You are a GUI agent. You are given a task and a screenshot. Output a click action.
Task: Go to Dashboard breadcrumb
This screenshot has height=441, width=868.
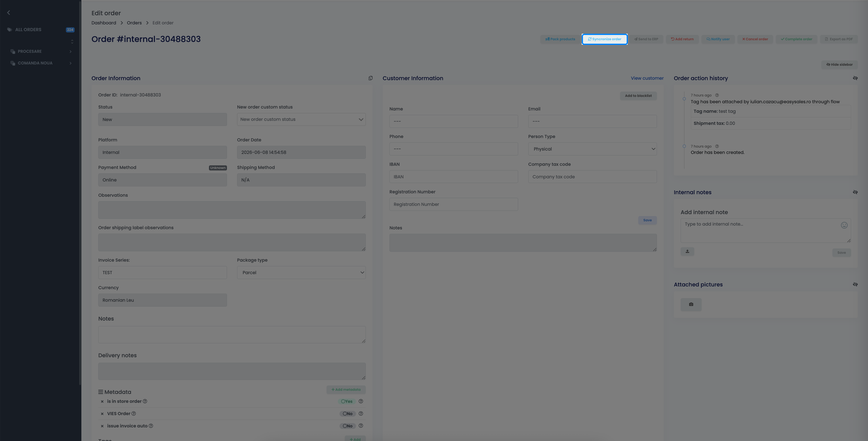pos(103,23)
